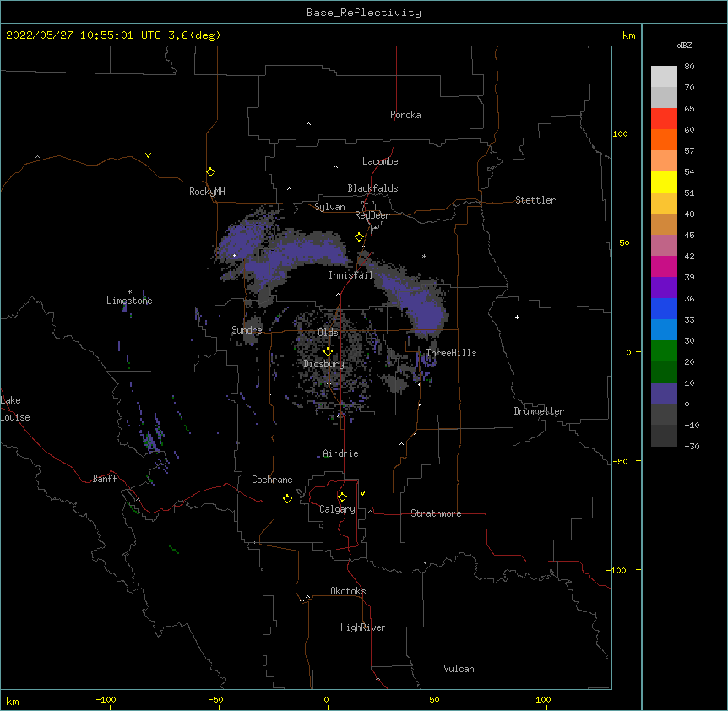Click the Cochrane town label
The height and width of the screenshot is (711, 728).
(x=272, y=480)
